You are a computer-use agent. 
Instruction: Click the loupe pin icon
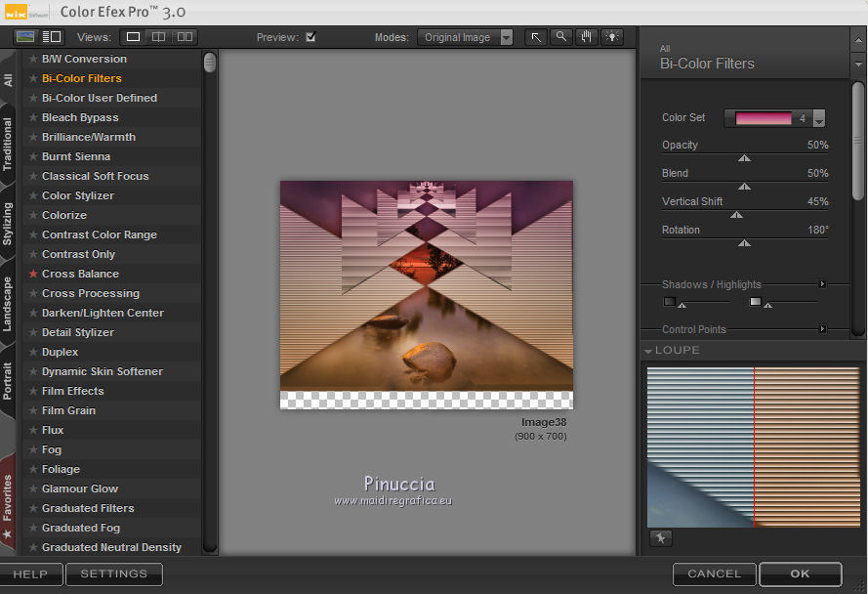point(661,538)
